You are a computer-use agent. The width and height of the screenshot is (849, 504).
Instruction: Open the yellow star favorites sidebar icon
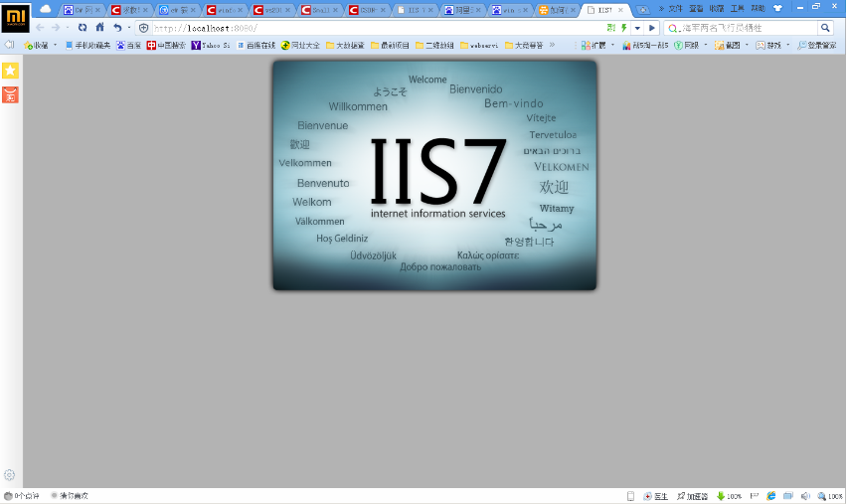[10, 71]
